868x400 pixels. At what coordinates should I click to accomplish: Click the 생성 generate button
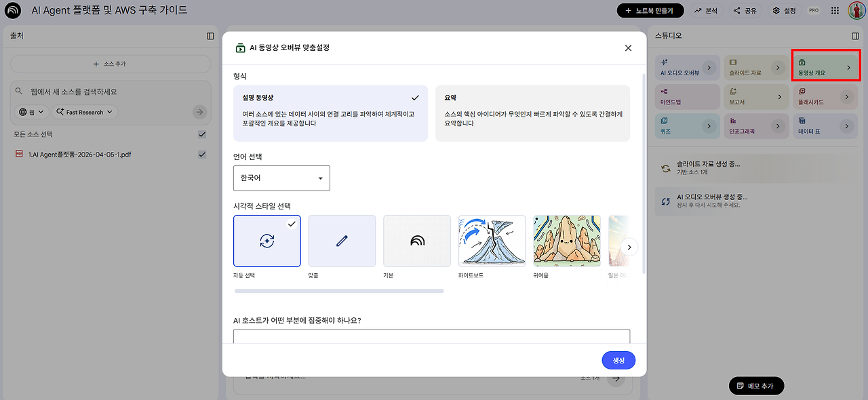(618, 360)
